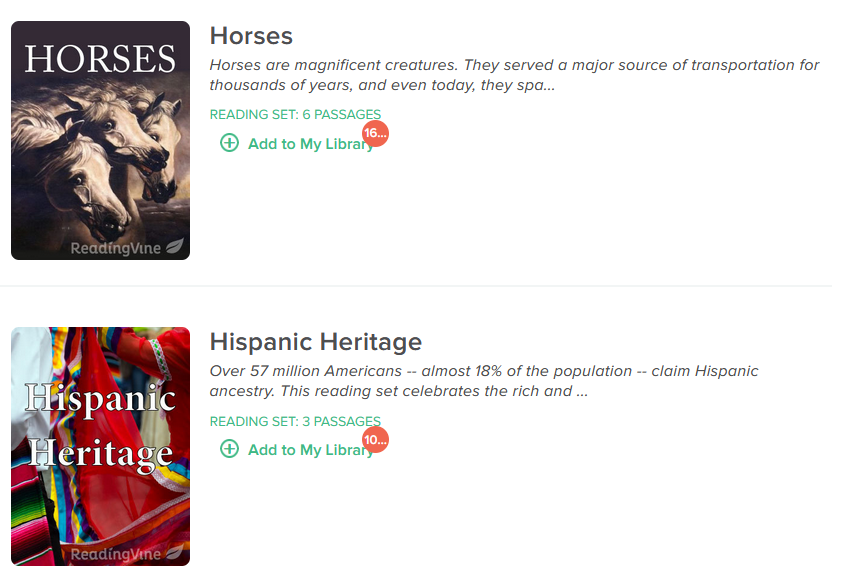Click the plus icon beside Hispanic Heritage's Add to My Library
The height and width of the screenshot is (580, 843).
click(x=230, y=449)
